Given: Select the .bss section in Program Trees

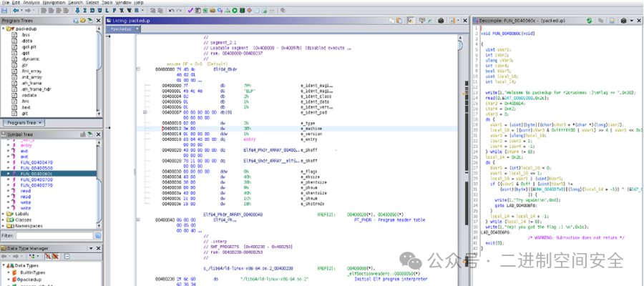Looking at the screenshot, I should pyautogui.click(x=26, y=36).
